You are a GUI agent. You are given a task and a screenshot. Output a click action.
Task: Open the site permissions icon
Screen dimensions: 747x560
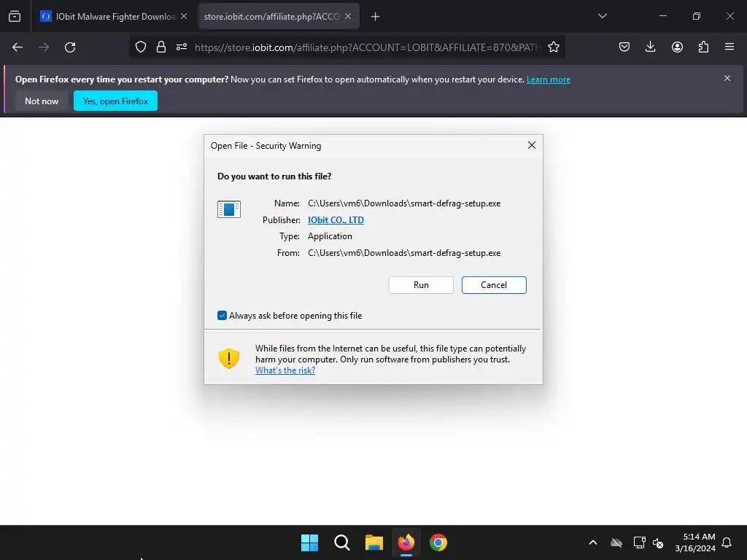(182, 47)
